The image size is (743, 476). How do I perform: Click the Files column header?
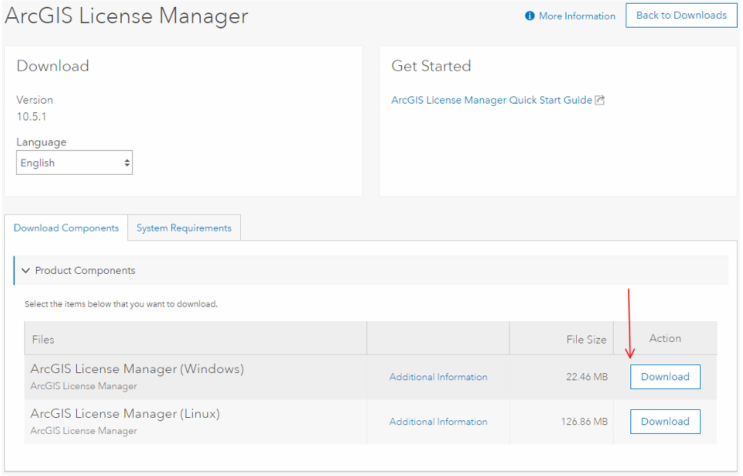[43, 340]
